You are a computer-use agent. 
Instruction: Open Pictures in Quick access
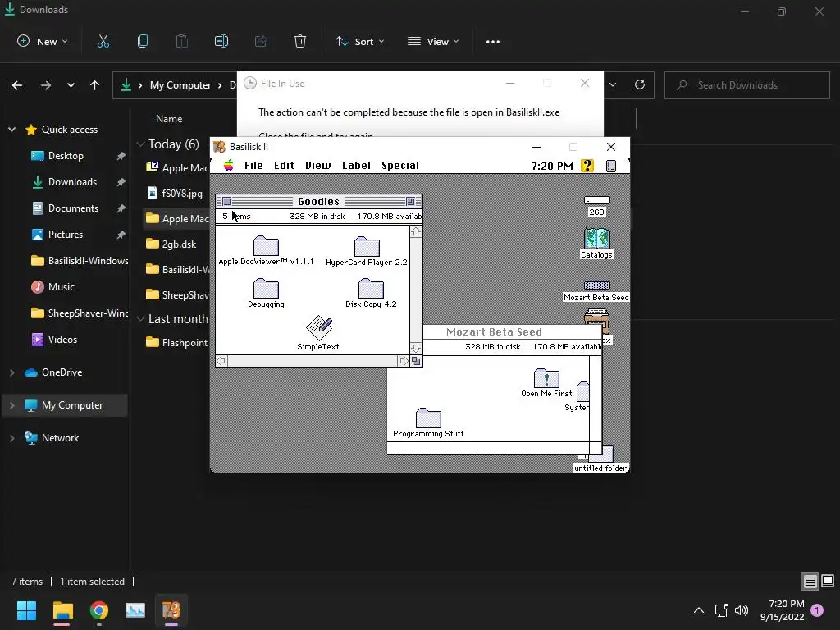pyautogui.click(x=66, y=235)
